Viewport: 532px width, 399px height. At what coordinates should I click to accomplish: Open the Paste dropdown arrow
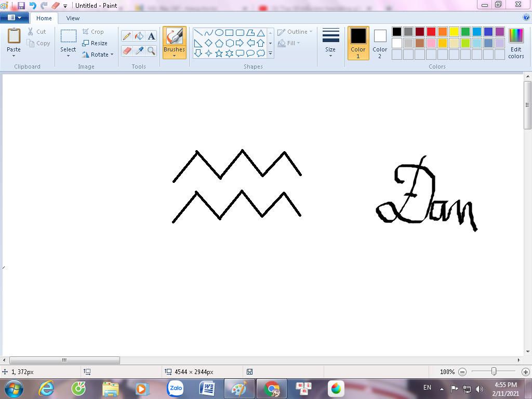[14, 56]
